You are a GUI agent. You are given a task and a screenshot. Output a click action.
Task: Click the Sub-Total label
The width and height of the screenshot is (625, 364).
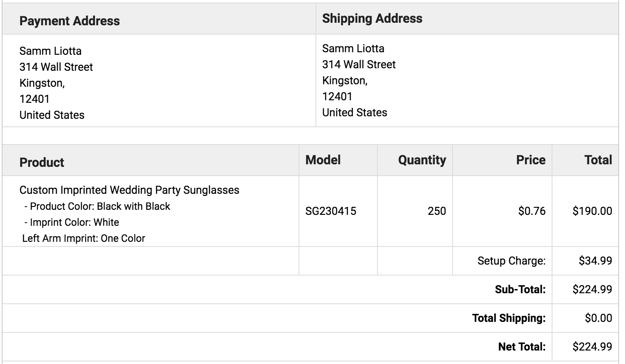[x=520, y=289]
